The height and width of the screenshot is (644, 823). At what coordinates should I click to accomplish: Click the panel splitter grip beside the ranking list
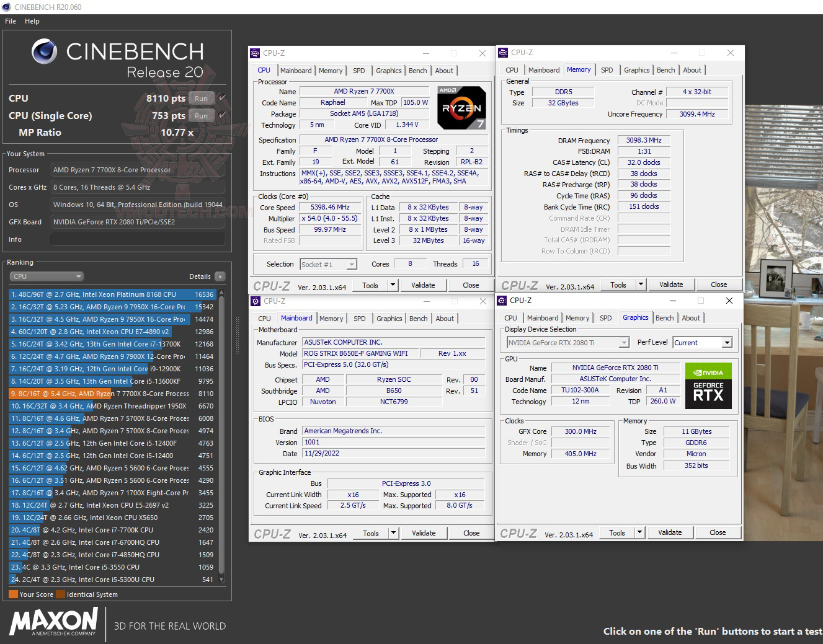pyautogui.click(x=236, y=337)
